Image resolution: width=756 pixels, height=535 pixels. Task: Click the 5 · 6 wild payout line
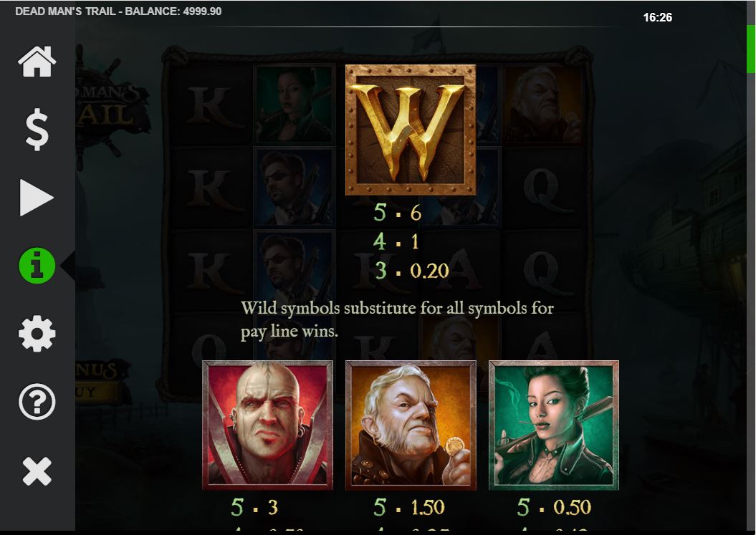398,213
